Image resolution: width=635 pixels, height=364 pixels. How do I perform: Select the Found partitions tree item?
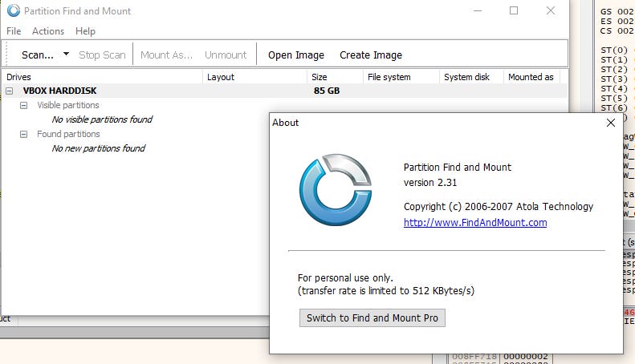click(x=68, y=134)
